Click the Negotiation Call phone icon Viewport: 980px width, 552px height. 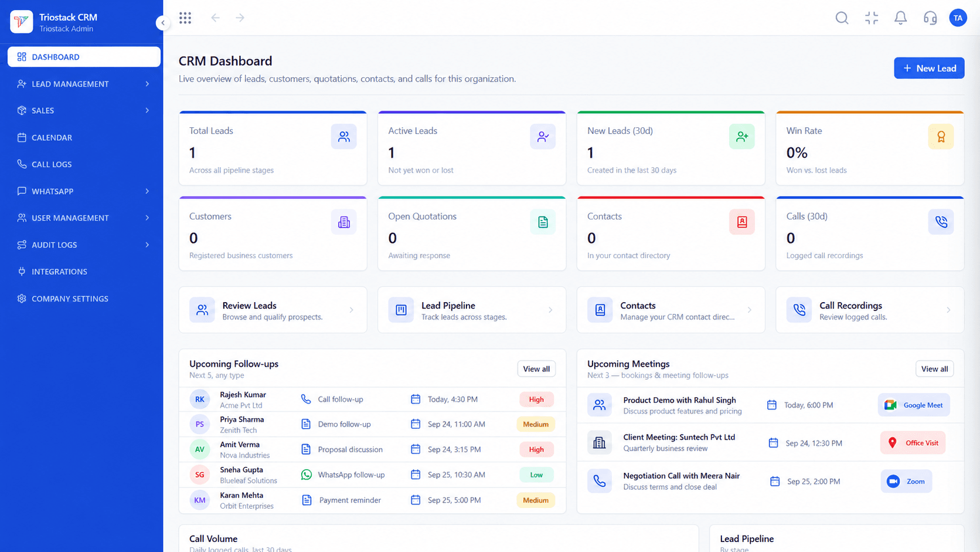pyautogui.click(x=599, y=481)
